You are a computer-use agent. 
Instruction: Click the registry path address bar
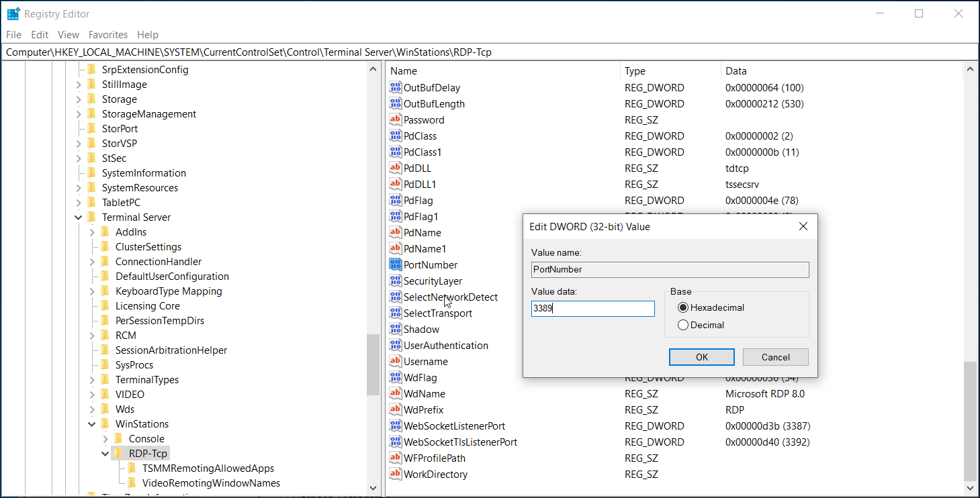(x=490, y=52)
